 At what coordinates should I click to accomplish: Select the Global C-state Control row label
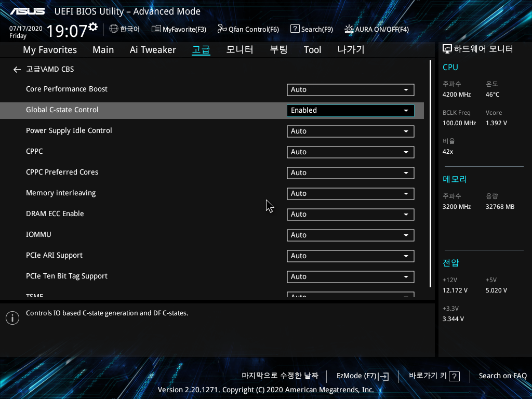(x=62, y=110)
